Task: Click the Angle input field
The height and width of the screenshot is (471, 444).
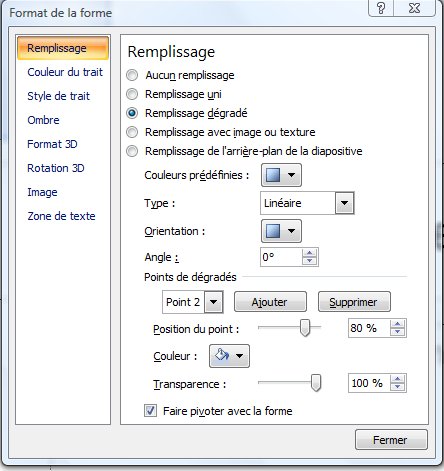Action: click(281, 257)
